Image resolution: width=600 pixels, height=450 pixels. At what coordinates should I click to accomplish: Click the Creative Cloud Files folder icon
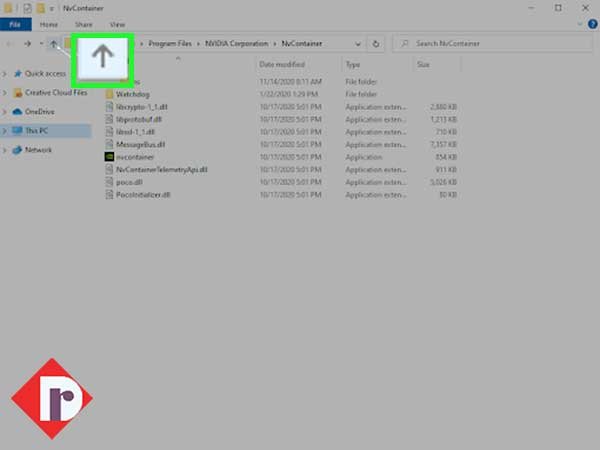point(18,93)
